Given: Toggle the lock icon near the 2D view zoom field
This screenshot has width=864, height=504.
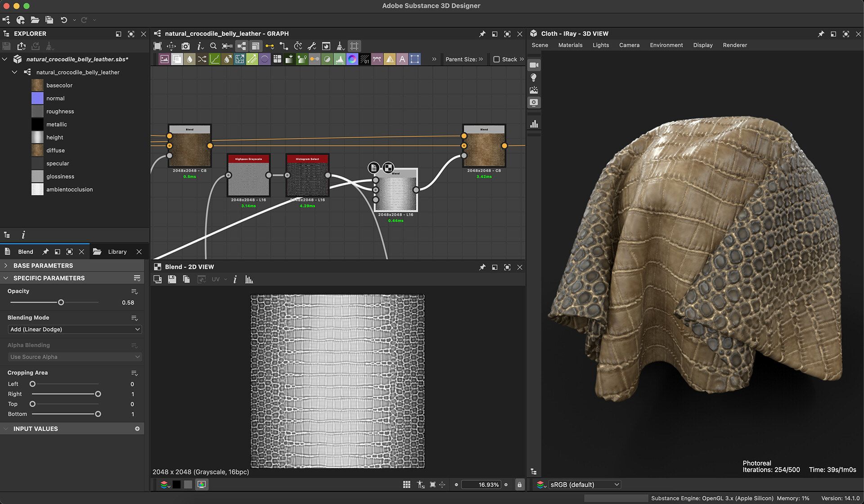Looking at the screenshot, I should pyautogui.click(x=519, y=484).
